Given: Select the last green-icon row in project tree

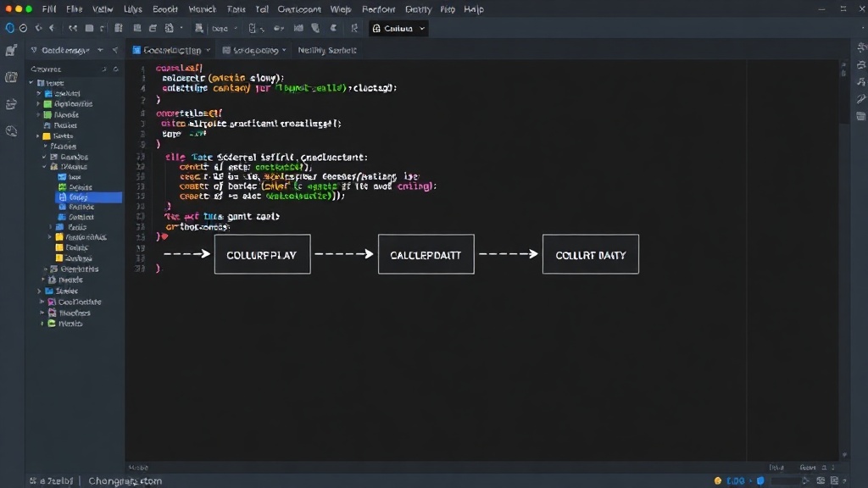Looking at the screenshot, I should (x=65, y=324).
